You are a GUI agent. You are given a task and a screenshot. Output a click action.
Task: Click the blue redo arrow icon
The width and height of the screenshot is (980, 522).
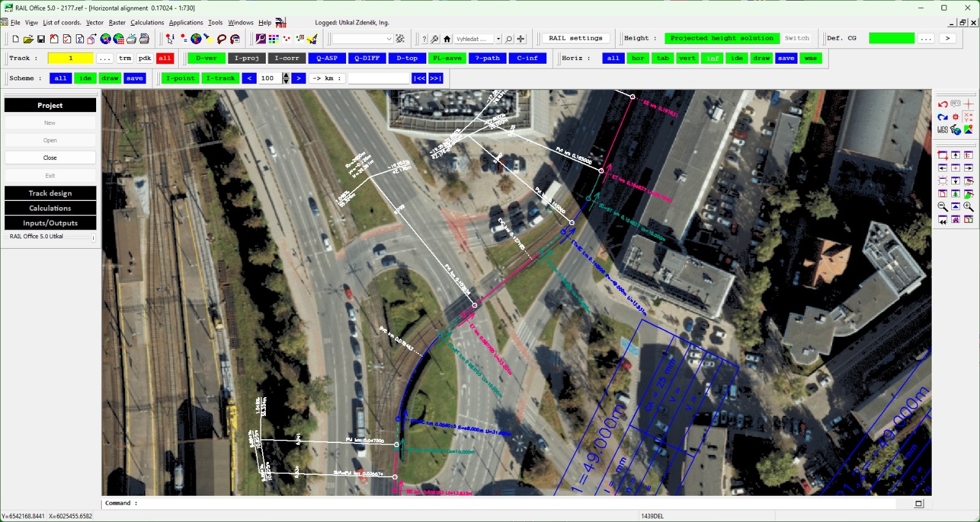[x=943, y=117]
